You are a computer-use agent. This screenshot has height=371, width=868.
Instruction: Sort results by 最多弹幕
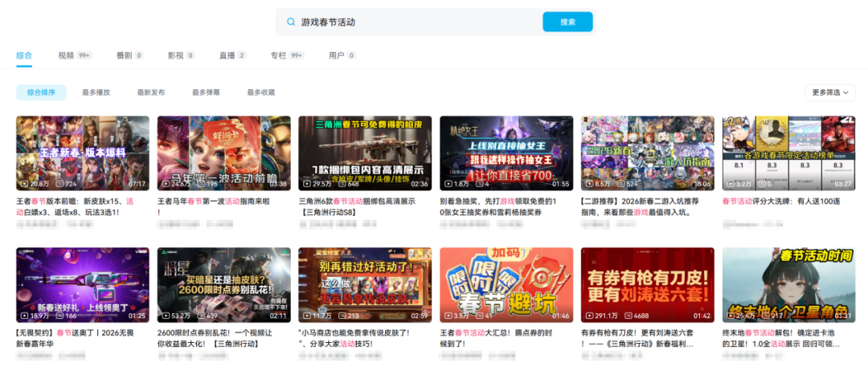[206, 92]
